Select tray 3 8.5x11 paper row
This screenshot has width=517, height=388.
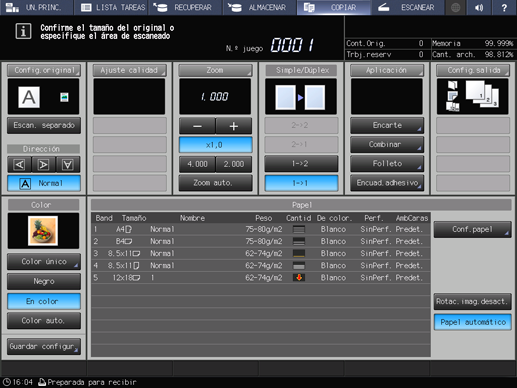pyautogui.click(x=261, y=254)
